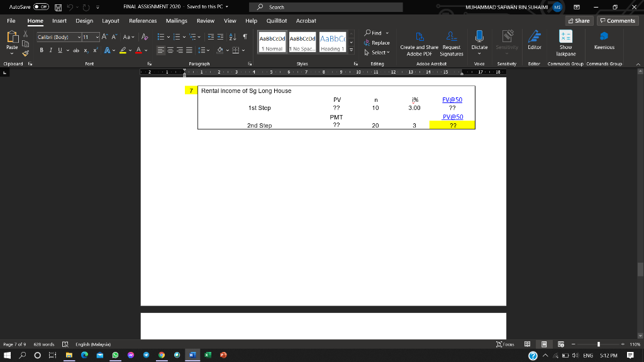Click the Share button

tap(579, 21)
